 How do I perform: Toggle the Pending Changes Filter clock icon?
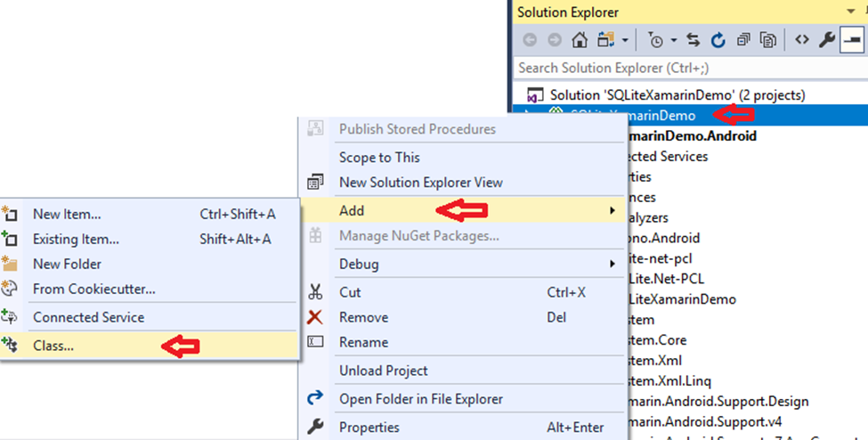(x=656, y=40)
